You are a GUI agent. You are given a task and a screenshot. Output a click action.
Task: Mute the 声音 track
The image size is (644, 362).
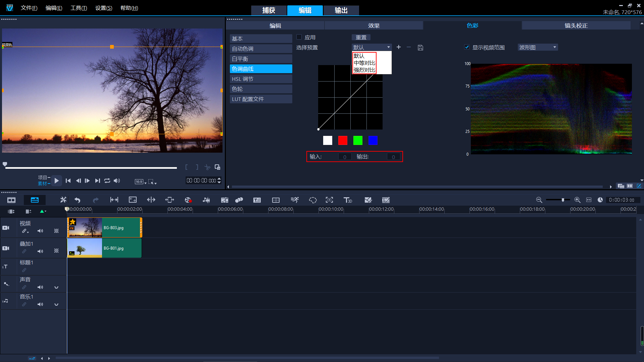pyautogui.click(x=40, y=287)
